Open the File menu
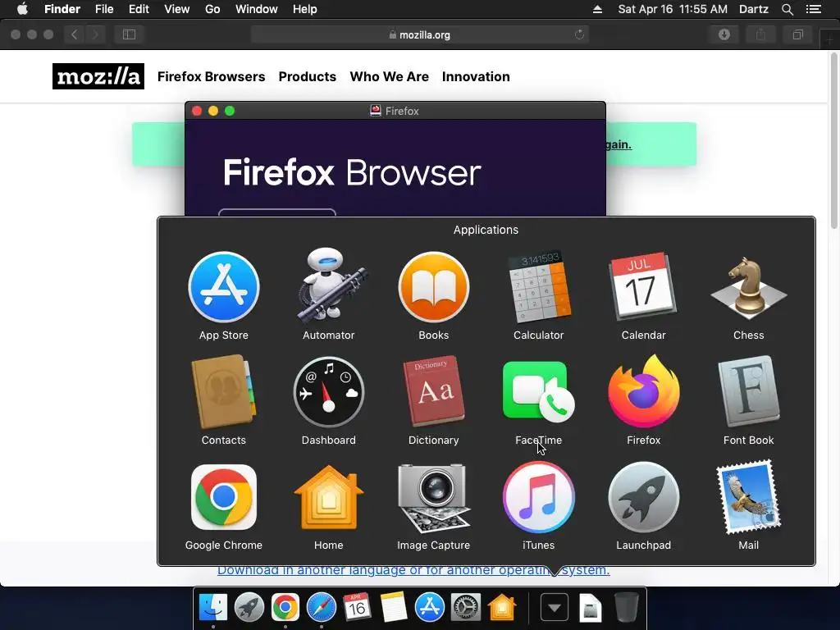The image size is (840, 630). coord(104,9)
